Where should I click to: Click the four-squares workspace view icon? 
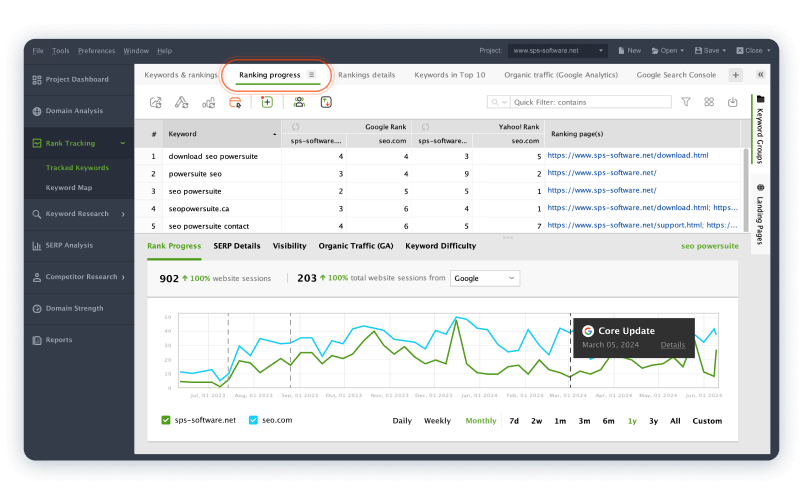[709, 102]
